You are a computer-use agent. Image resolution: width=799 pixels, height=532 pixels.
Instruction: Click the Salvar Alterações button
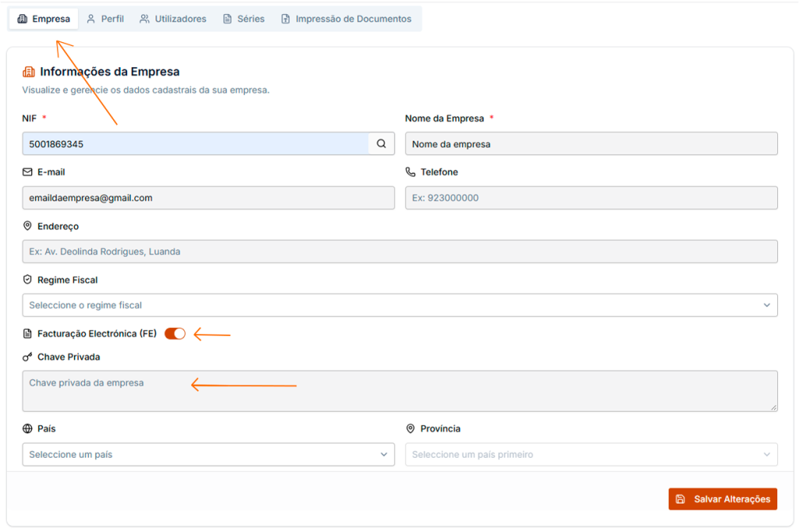(x=723, y=499)
